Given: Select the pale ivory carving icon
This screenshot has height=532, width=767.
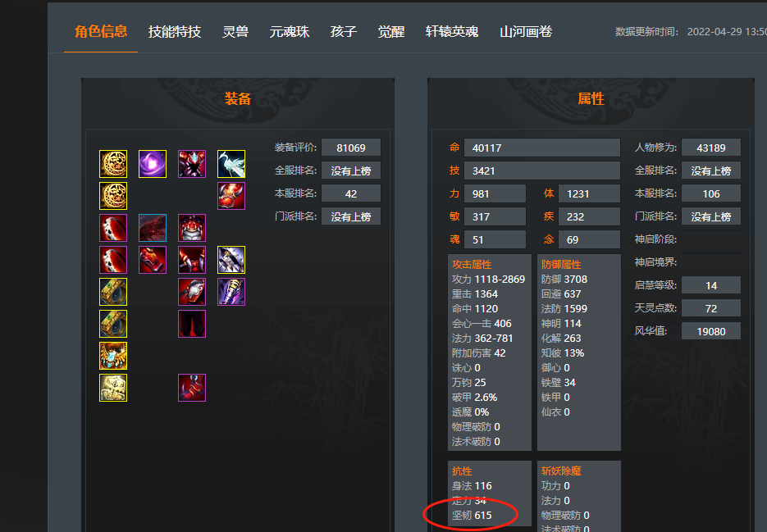Looking at the screenshot, I should click(x=113, y=388).
